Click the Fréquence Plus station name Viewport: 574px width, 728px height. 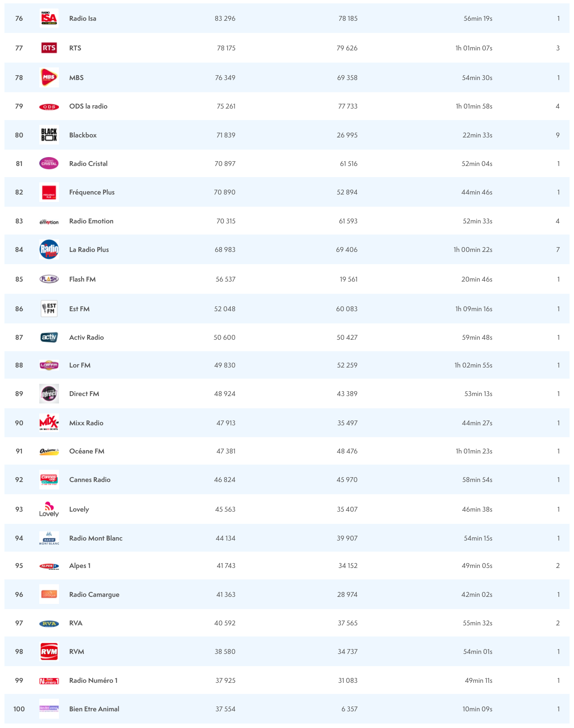[92, 192]
